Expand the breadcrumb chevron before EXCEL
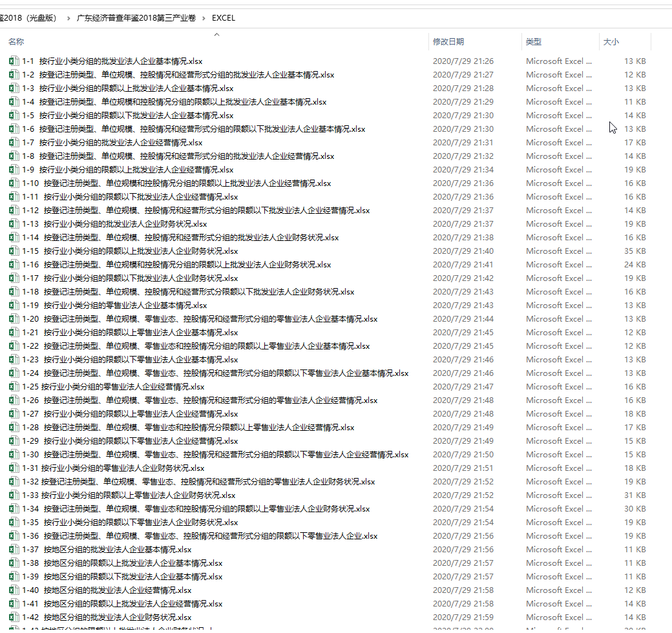The image size is (672, 633). 204,18
